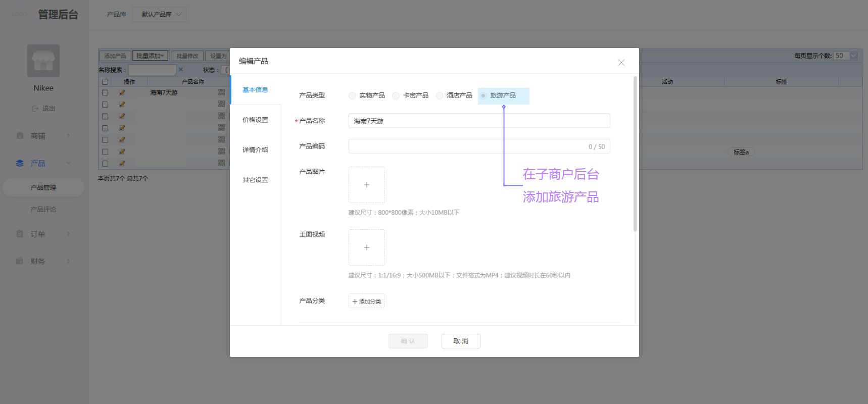This screenshot has width=868, height=404.
Task: Tick the select-all checkbox in table header
Action: pos(105,82)
